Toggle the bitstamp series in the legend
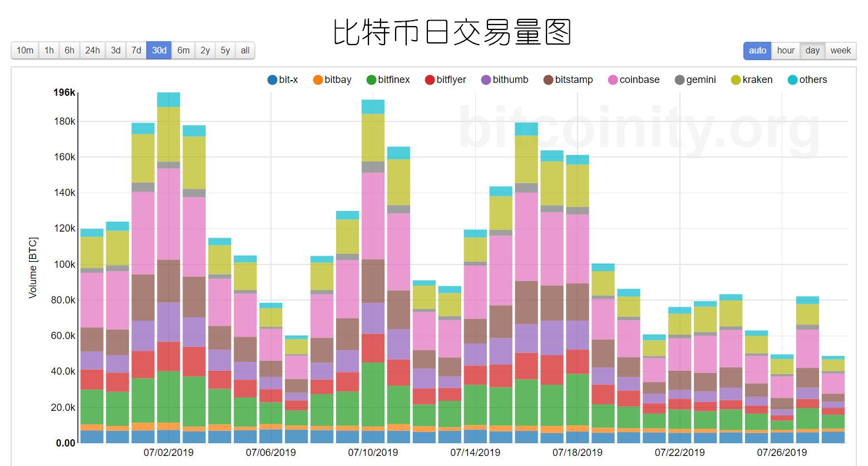Image resolution: width=868 pixels, height=466 pixels. coord(549,80)
